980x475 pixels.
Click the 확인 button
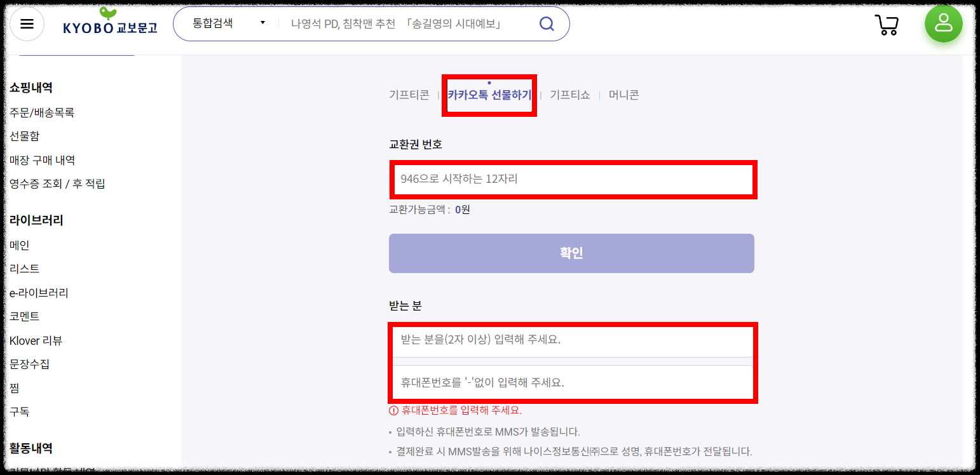(571, 253)
